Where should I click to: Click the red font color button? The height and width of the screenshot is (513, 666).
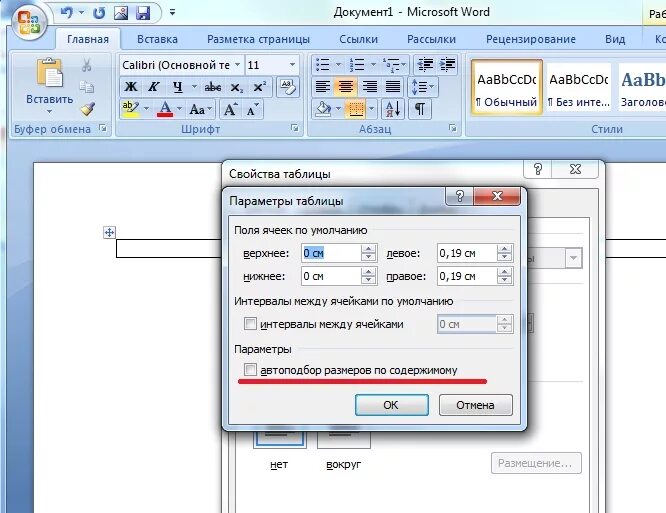165,109
